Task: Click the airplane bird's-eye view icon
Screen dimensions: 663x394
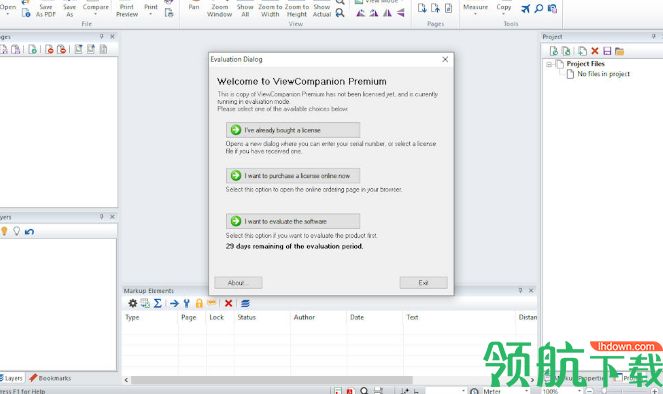Action: [x=526, y=8]
